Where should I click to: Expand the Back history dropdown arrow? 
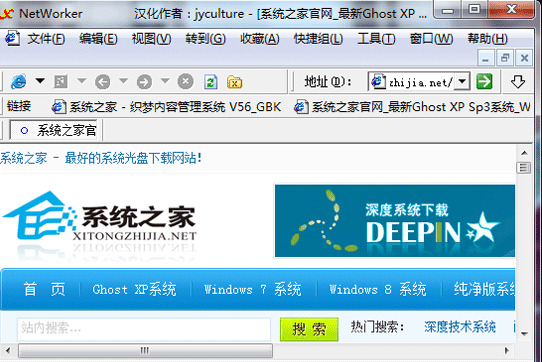click(123, 81)
